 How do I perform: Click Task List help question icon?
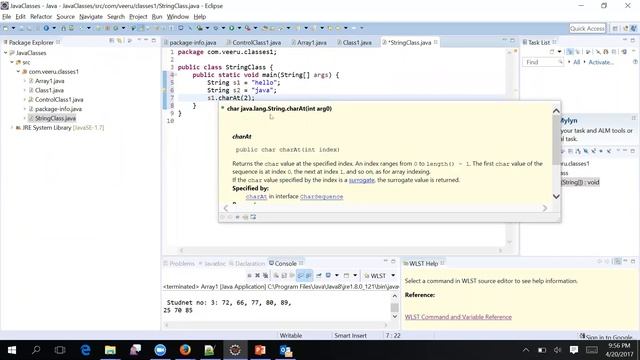635,62
